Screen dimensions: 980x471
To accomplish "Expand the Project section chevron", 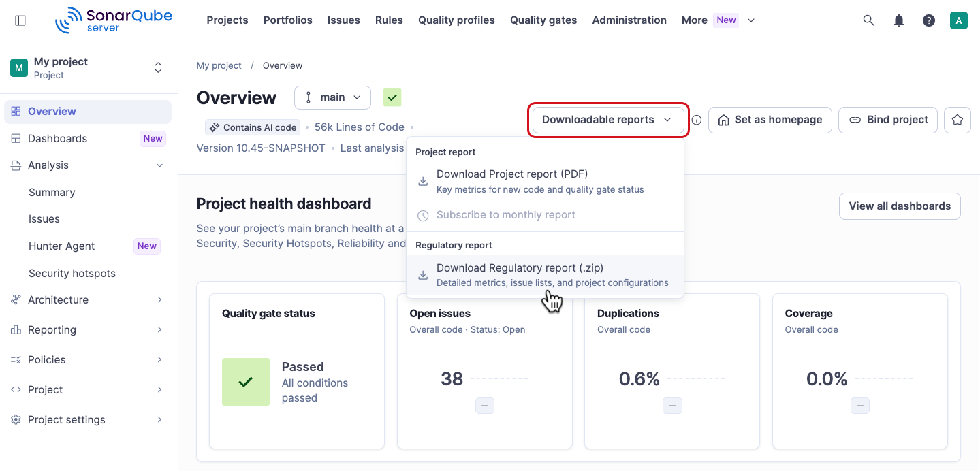I will tap(160, 390).
